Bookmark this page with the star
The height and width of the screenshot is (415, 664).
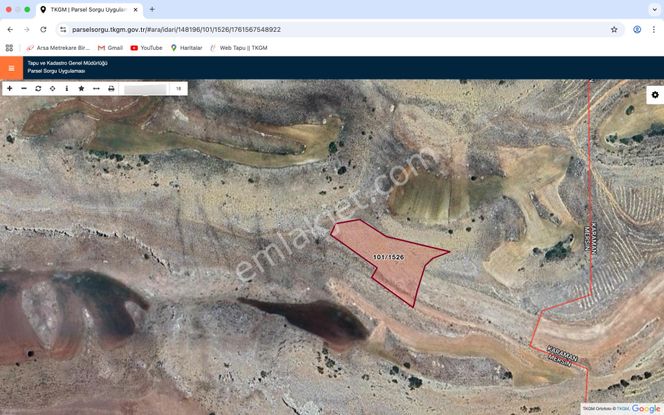tap(614, 29)
